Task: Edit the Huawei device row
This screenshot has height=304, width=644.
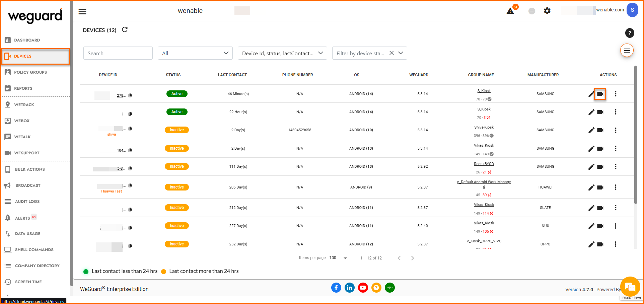Action: pyautogui.click(x=591, y=187)
